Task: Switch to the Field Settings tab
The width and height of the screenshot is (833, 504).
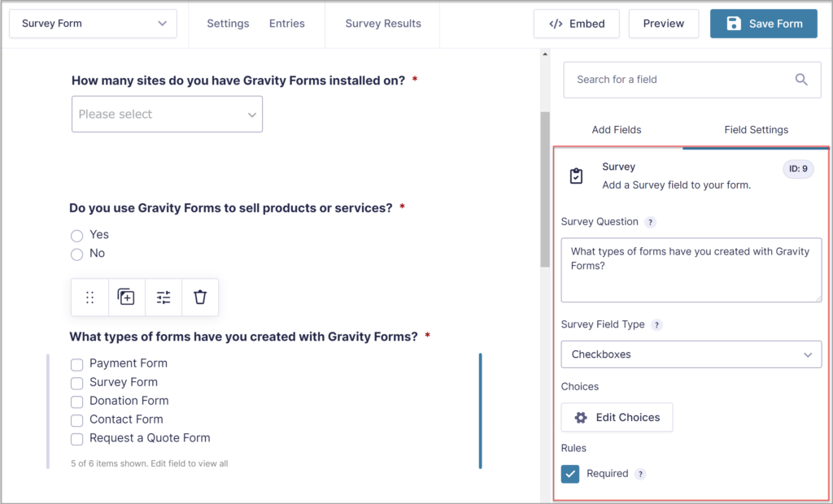Action: coord(756,129)
